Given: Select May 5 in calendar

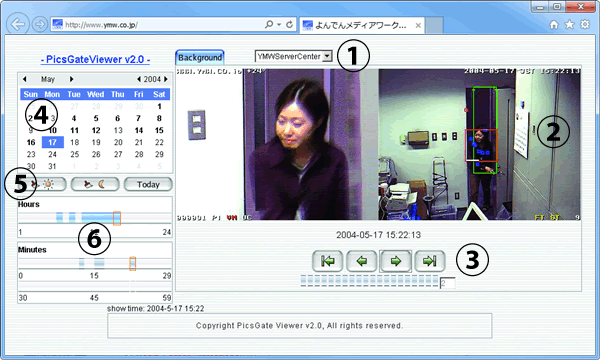Looking at the screenshot, I should pos(96,118).
